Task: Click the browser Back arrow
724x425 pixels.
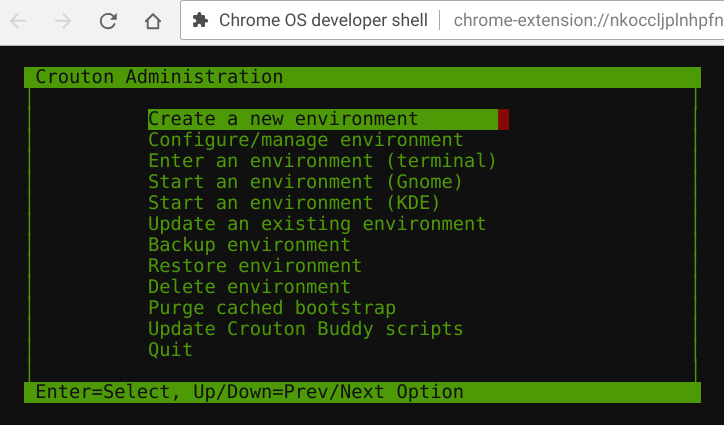Action: (x=18, y=21)
